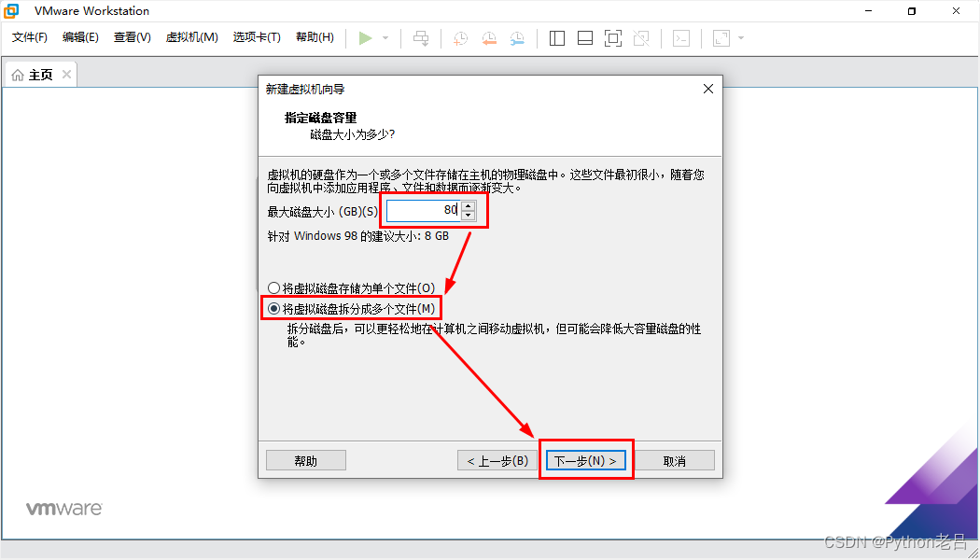Minimize the VMware Workstation window

tap(868, 10)
